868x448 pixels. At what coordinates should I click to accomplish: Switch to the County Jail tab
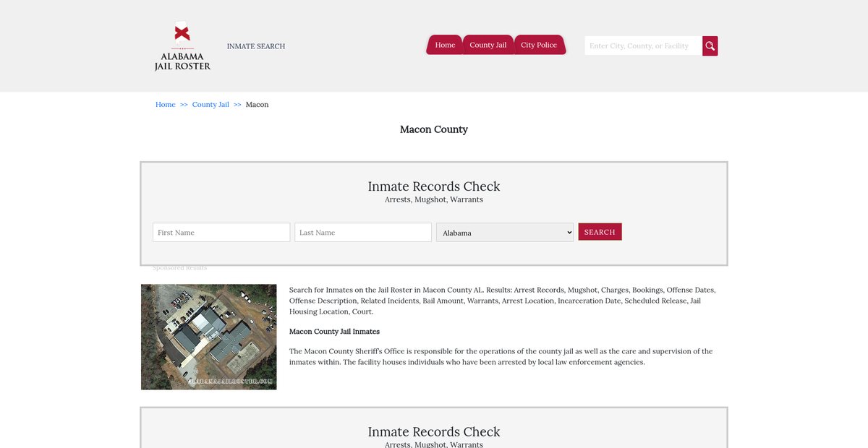click(488, 45)
